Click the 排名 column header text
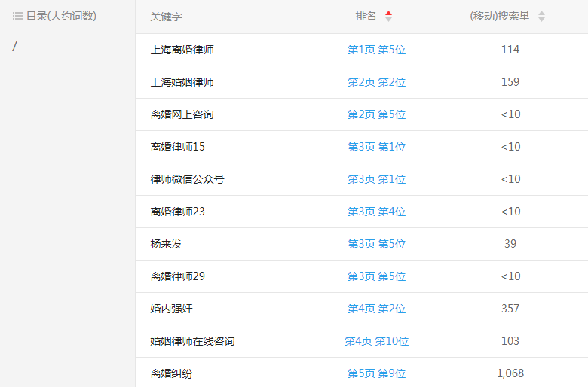588x387 pixels. tap(366, 17)
